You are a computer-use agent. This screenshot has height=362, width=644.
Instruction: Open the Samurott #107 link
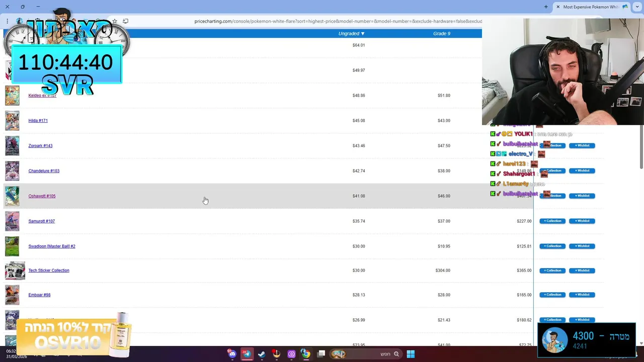click(42, 221)
